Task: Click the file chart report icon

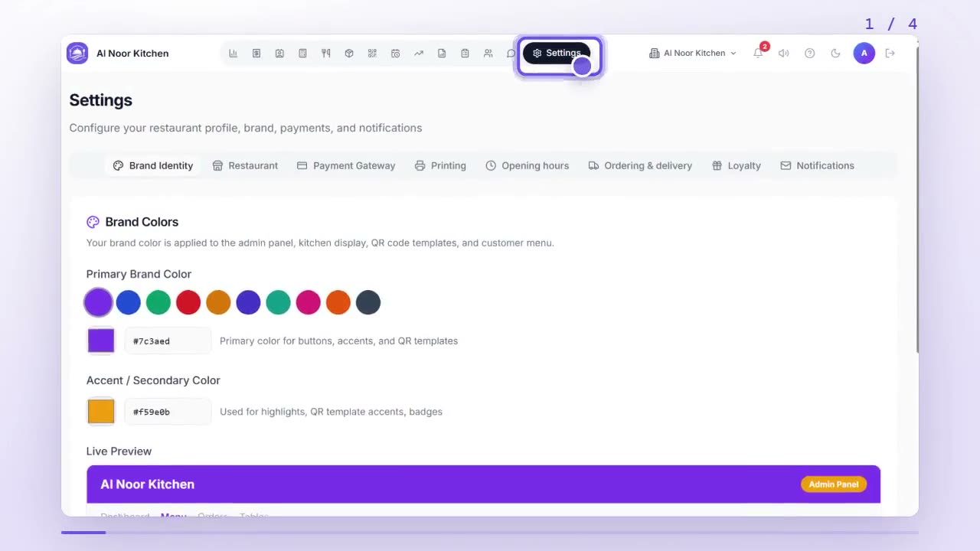Action: [442, 54]
